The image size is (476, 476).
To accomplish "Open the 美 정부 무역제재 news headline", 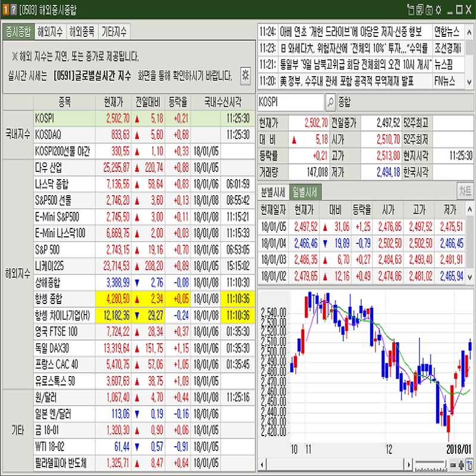I will click(347, 81).
